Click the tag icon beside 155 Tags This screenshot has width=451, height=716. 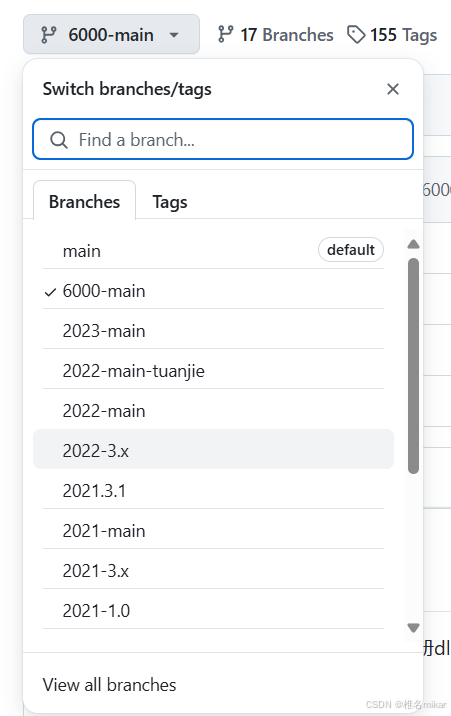point(356,35)
